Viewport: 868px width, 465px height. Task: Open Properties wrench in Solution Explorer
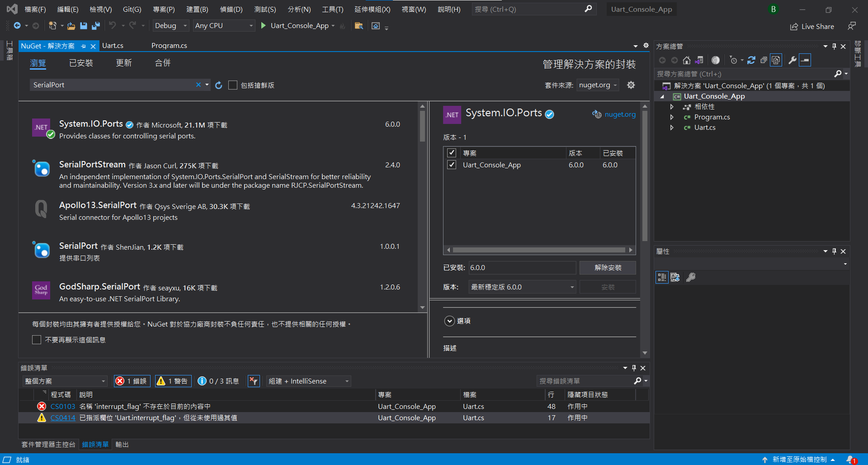pos(792,60)
